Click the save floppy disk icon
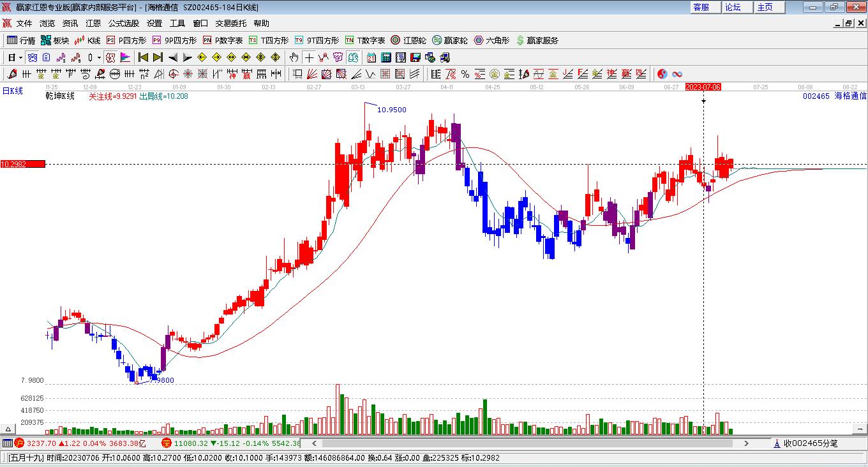Image resolution: width=868 pixels, height=467 pixels. (x=415, y=57)
